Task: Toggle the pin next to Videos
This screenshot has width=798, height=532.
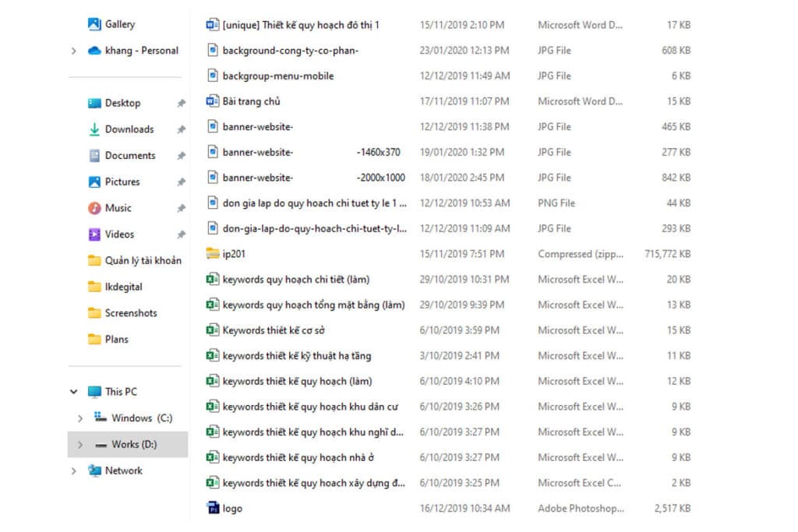Action: click(x=181, y=234)
